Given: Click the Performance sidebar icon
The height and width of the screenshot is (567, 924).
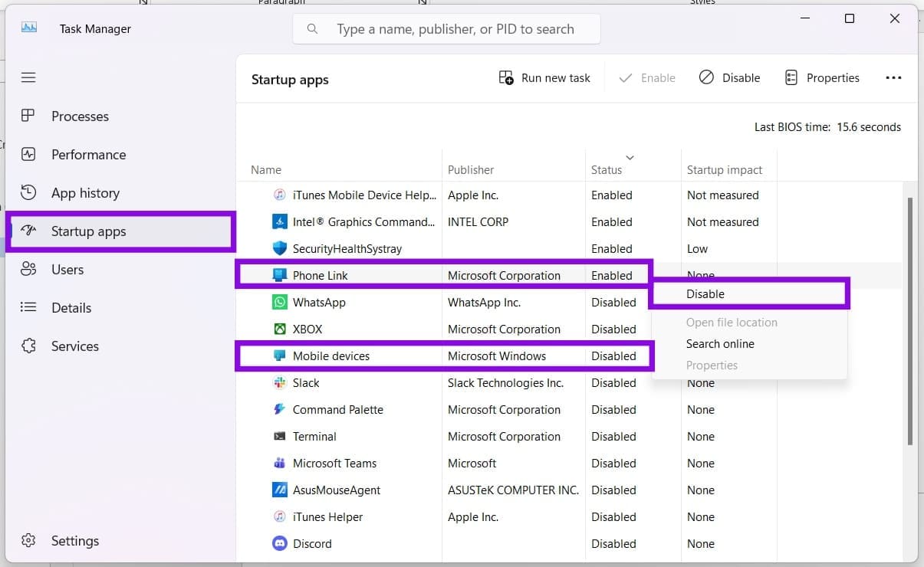Looking at the screenshot, I should pyautogui.click(x=28, y=154).
